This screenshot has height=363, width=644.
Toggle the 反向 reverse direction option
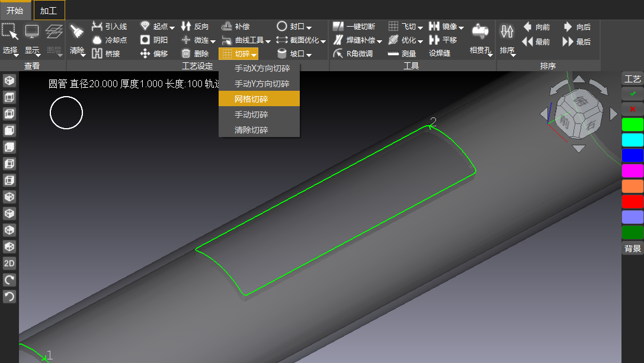[x=195, y=26]
